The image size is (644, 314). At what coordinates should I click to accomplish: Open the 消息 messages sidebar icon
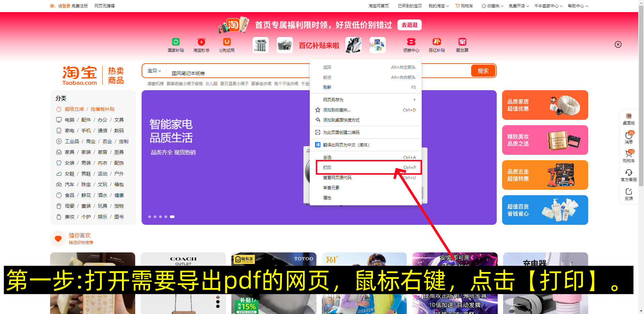pyautogui.click(x=629, y=135)
